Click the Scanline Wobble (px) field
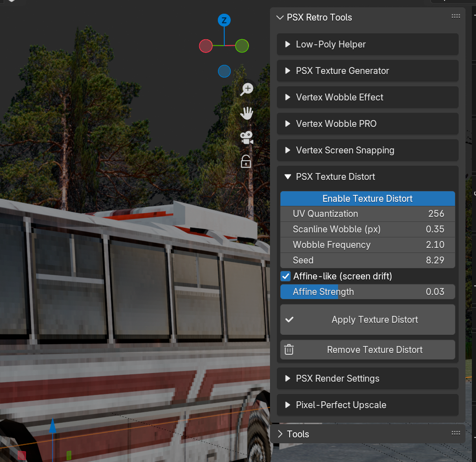The height and width of the screenshot is (462, 476). tap(367, 229)
